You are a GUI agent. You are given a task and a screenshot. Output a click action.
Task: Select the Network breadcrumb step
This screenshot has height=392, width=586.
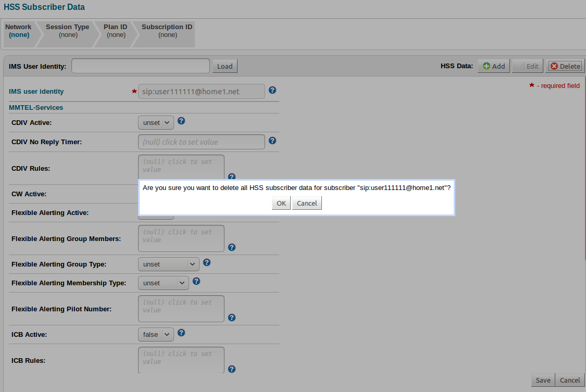[x=18, y=30]
